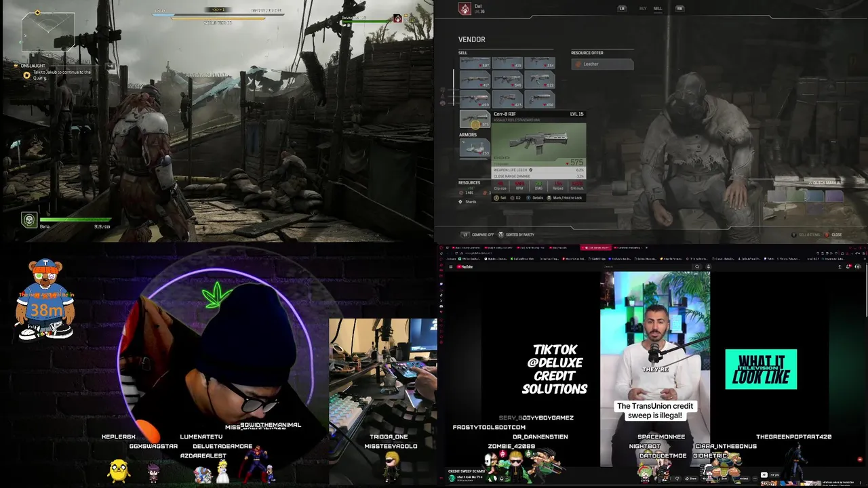
Task: Switch to the BUY tab in vendor
Action: (643, 8)
